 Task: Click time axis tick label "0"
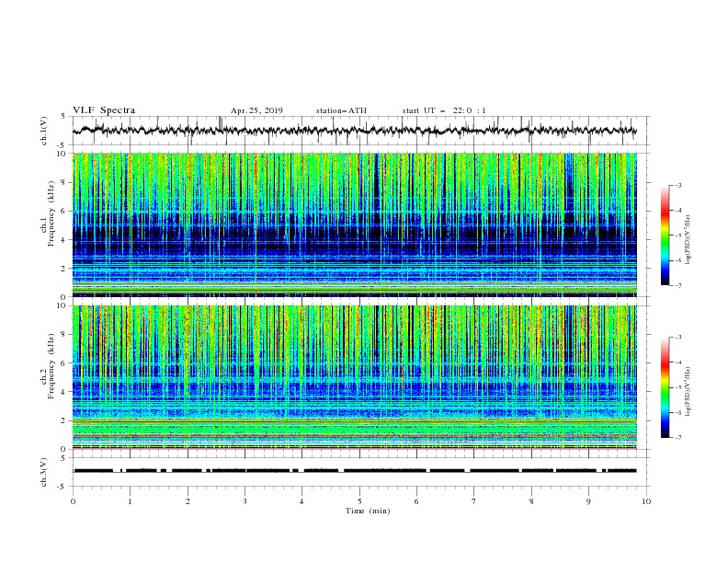[73, 501]
